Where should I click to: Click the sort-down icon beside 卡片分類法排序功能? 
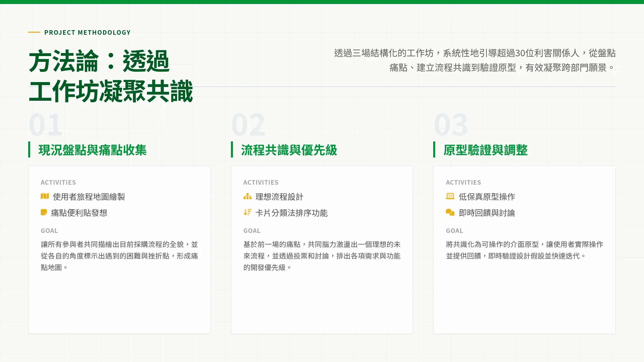click(247, 212)
